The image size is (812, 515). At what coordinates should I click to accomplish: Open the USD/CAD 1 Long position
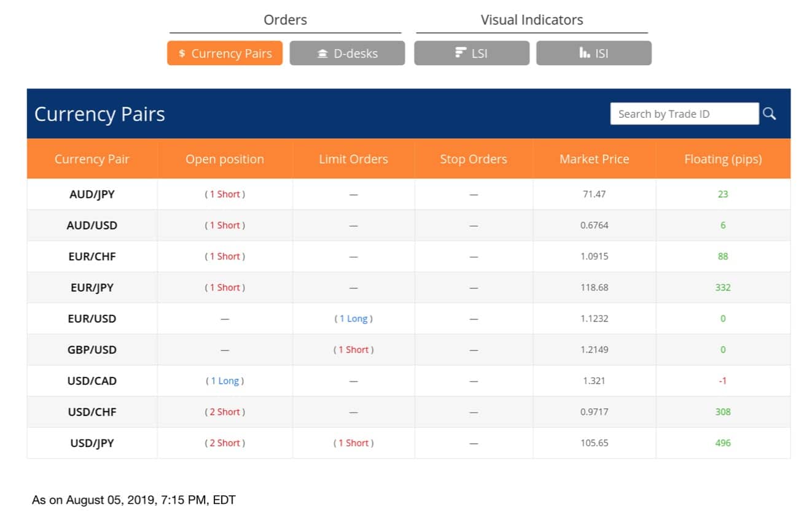[x=225, y=381]
